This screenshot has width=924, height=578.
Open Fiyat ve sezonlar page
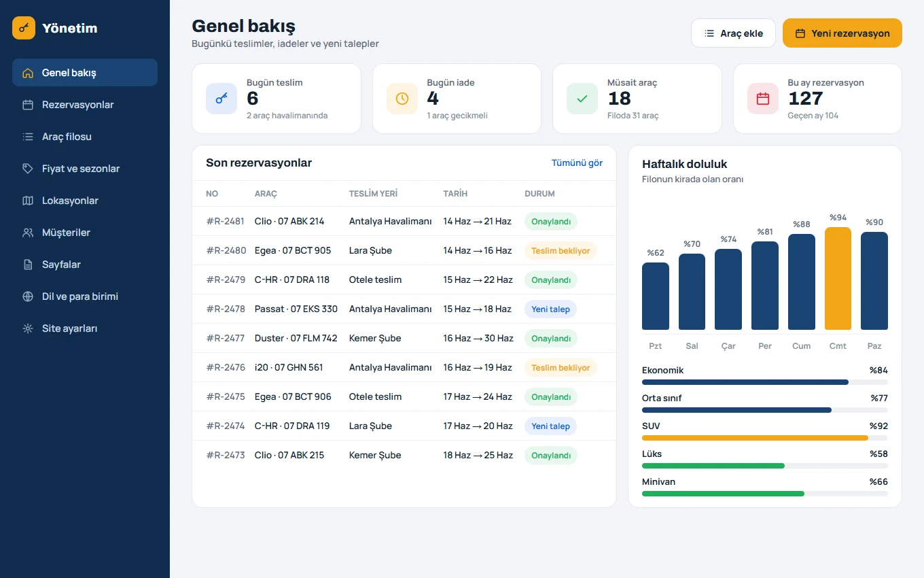85,169
